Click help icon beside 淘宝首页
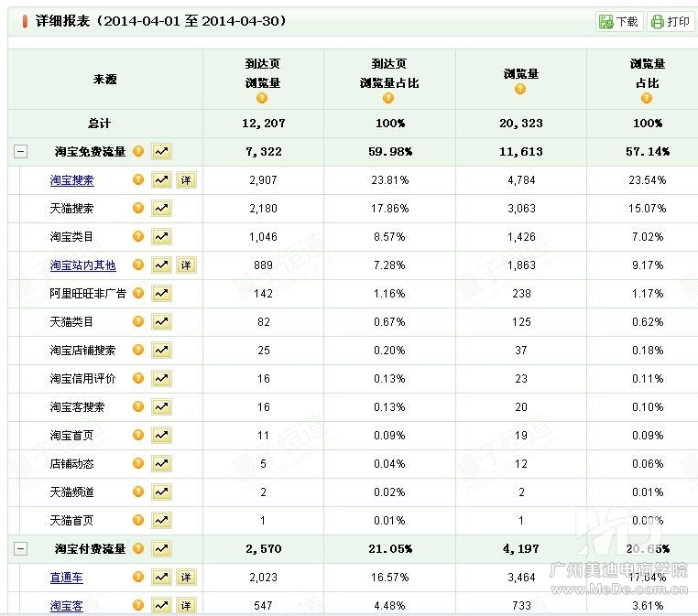 [138, 435]
